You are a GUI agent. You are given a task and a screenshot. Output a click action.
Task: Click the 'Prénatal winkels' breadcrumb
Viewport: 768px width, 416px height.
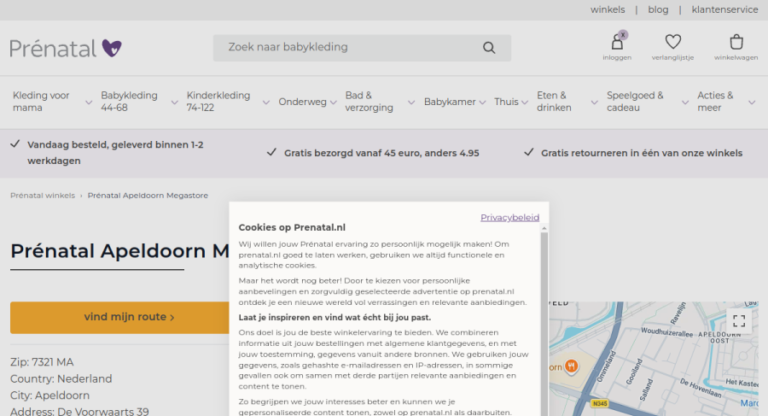coord(43,196)
